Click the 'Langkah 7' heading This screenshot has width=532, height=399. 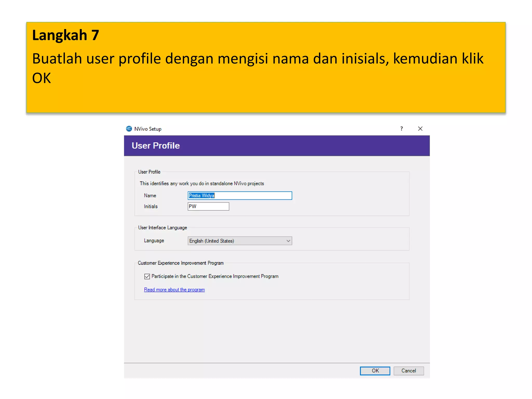click(65, 35)
